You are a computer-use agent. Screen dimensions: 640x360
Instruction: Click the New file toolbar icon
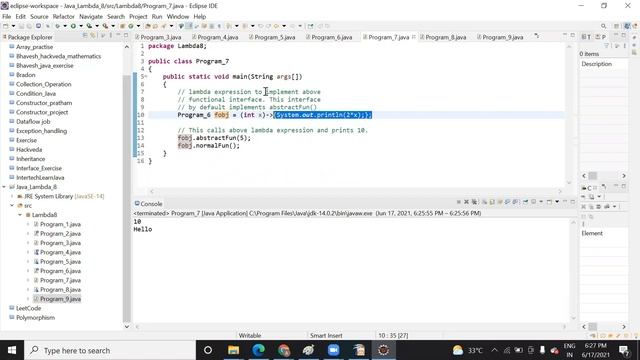point(6,26)
